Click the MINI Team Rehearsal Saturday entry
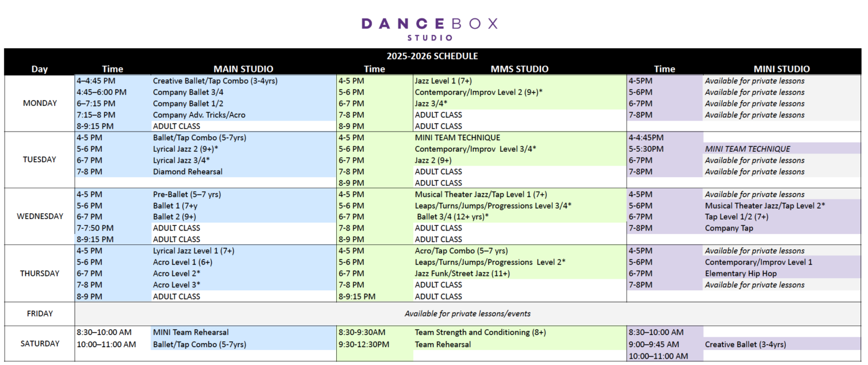Screen dimensions: 868x365 tap(190, 333)
